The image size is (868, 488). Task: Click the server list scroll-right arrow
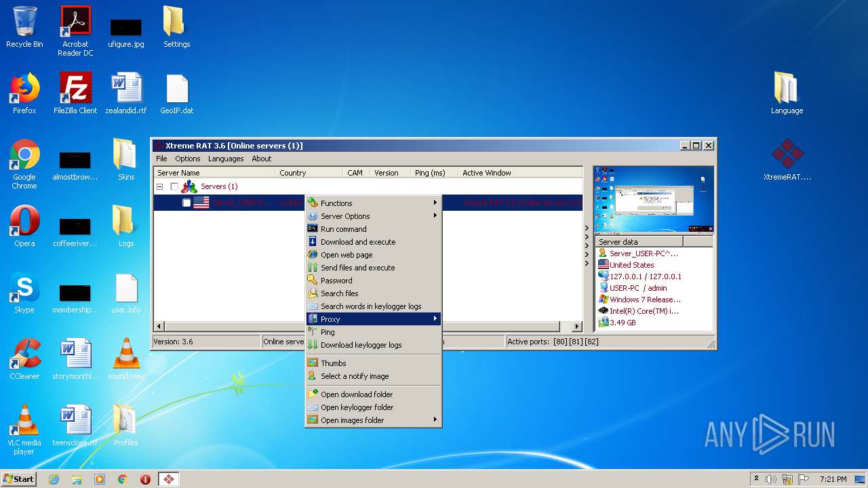coord(577,326)
